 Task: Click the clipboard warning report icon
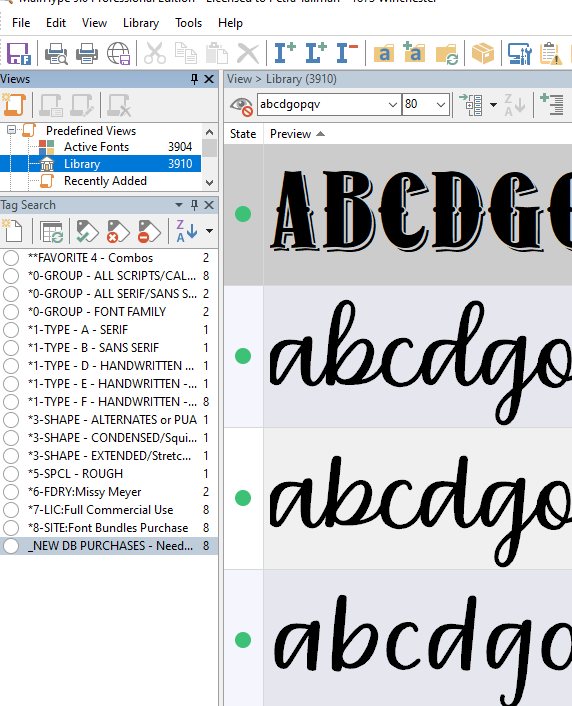(550, 53)
